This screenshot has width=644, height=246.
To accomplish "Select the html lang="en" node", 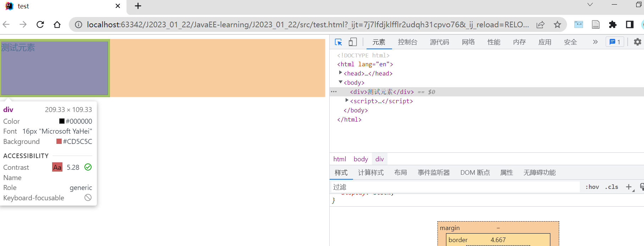I will (365, 64).
